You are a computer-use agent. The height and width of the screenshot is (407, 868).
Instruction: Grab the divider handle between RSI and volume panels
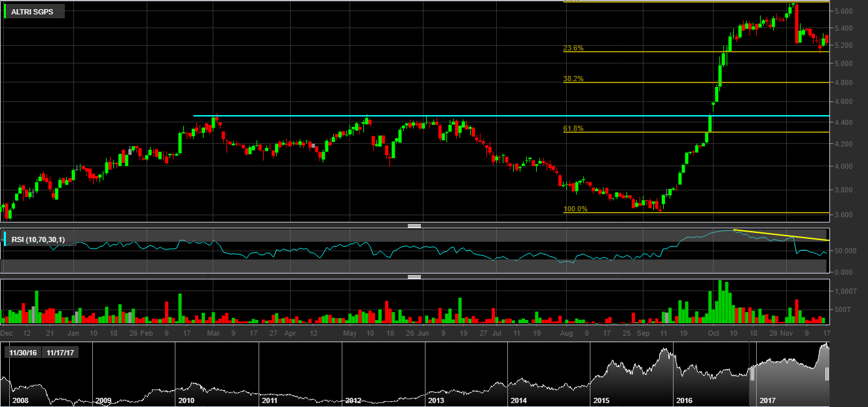coord(414,277)
